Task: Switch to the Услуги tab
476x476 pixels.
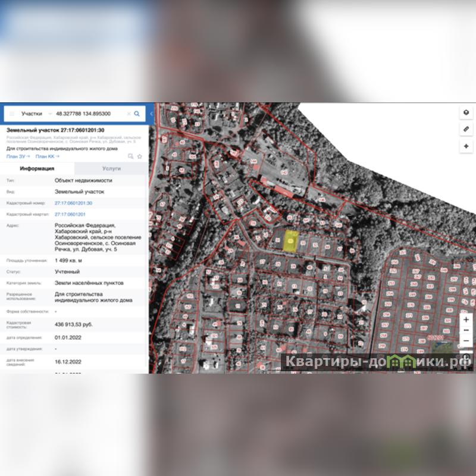Action: point(111,168)
